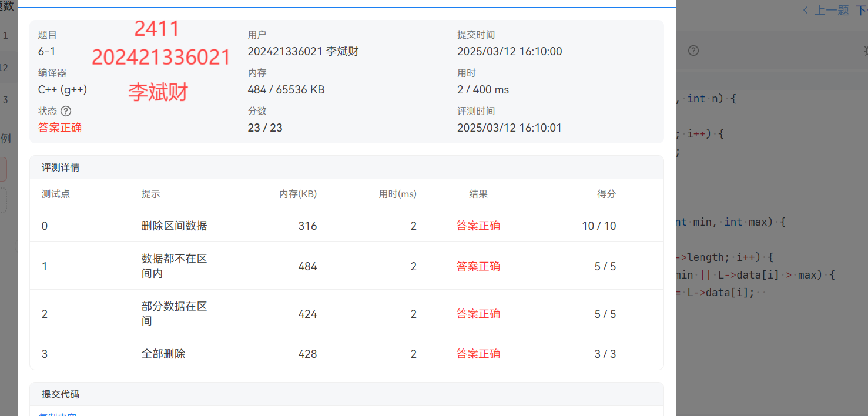The height and width of the screenshot is (416, 868).
Task: Click the 用时(ms) column header
Action: (x=398, y=194)
